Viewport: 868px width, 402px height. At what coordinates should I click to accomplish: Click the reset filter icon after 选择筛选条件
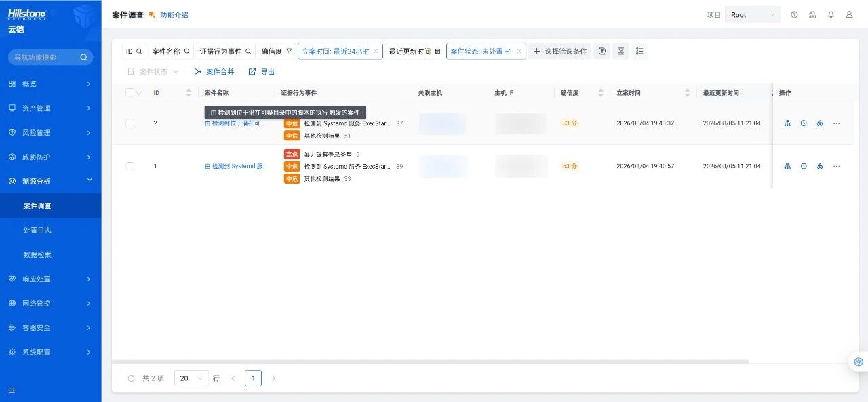(601, 52)
